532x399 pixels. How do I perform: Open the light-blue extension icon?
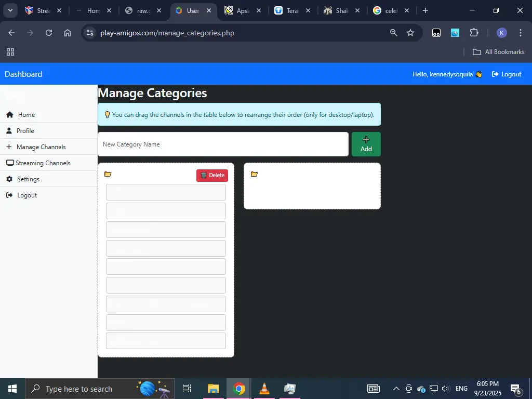click(x=455, y=33)
